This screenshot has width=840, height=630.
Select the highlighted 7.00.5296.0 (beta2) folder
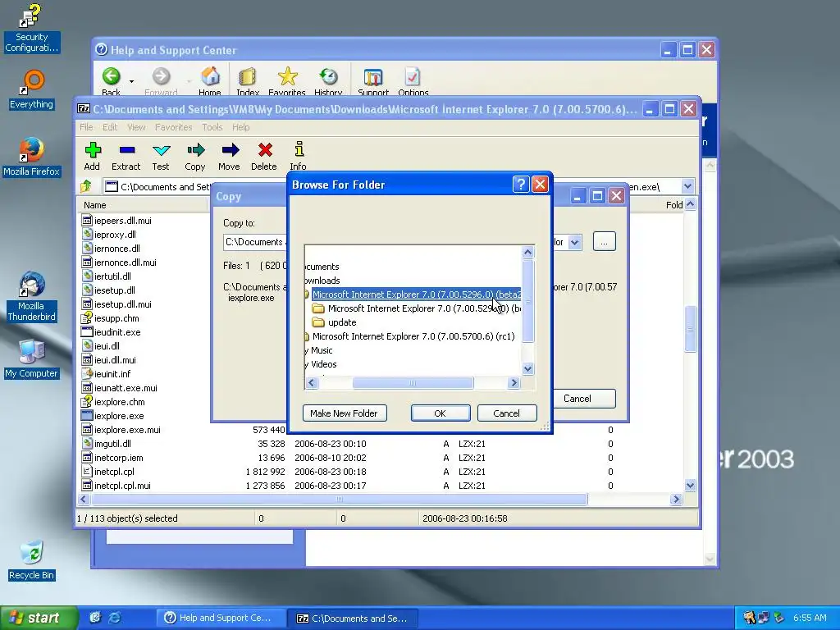click(416, 294)
